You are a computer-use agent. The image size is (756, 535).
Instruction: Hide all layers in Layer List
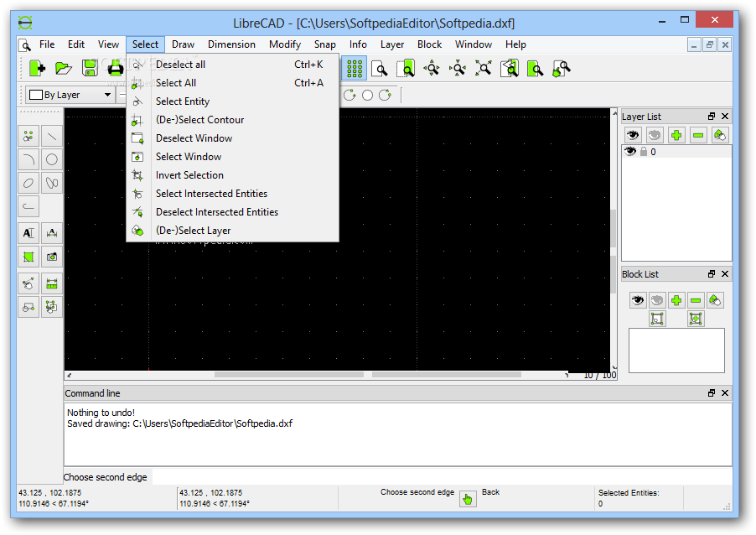[655, 135]
